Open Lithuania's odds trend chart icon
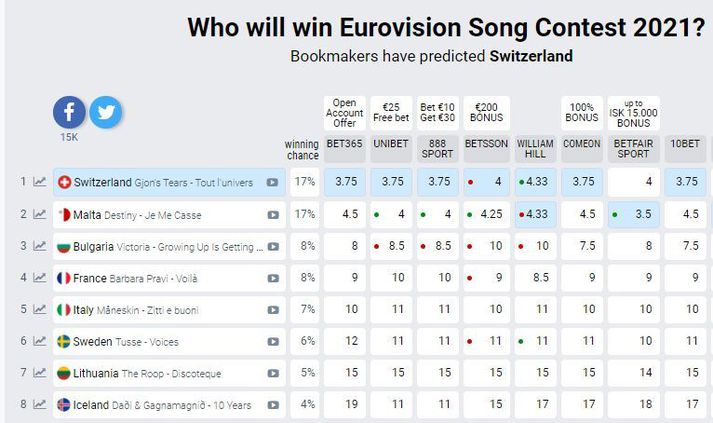The height and width of the screenshot is (423, 713). tap(40, 373)
